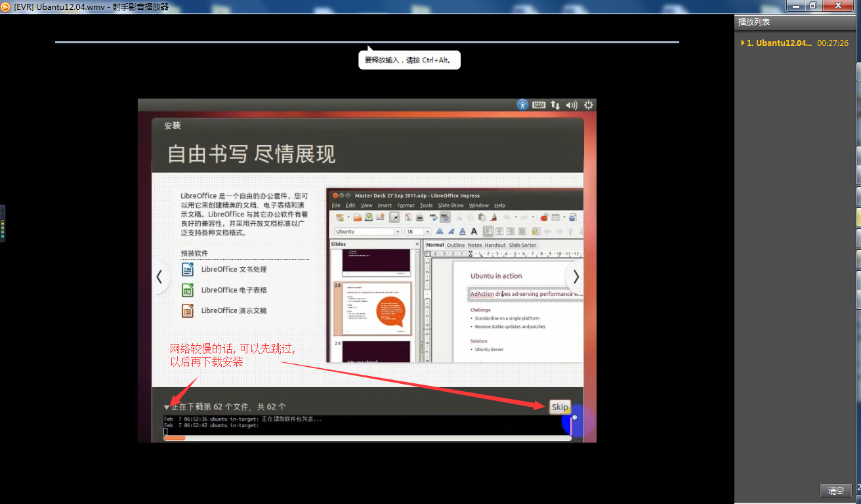This screenshot has height=504, width=861.
Task: Go to the previous installer slide
Action: 159,276
